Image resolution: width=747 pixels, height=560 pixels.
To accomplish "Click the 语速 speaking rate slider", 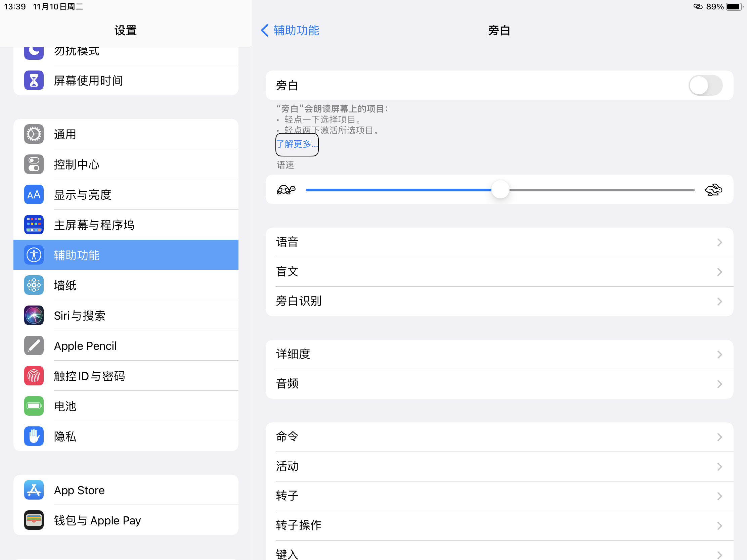I will (500, 190).
